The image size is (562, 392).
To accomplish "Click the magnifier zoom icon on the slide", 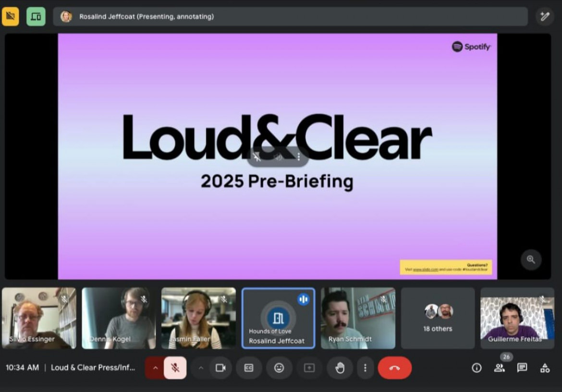I will click(x=531, y=260).
